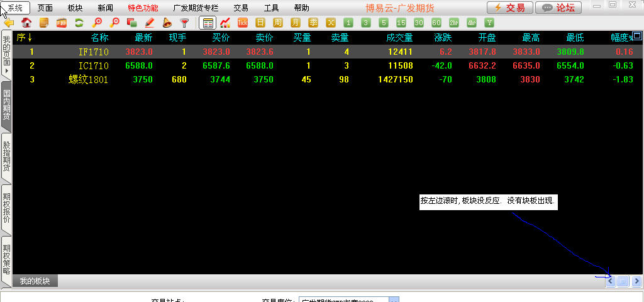Go to home page via house icon
Screen dimensions: 644x302
click(26, 23)
